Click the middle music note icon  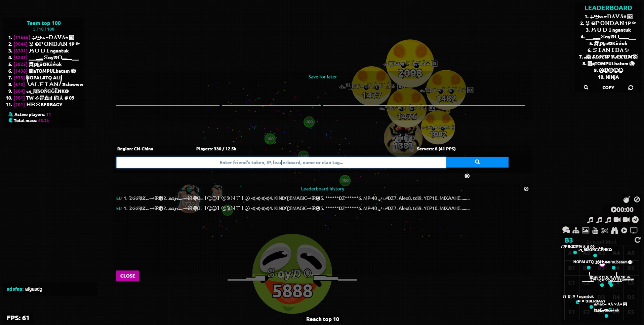point(599,220)
